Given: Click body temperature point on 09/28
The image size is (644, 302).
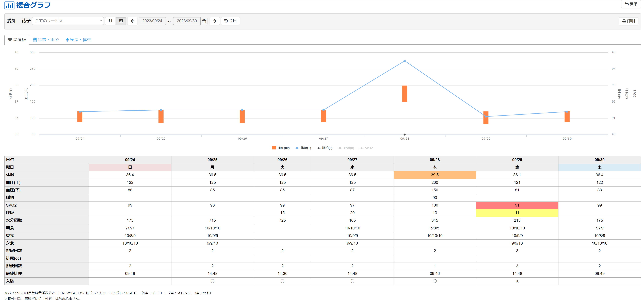Looking at the screenshot, I should [x=405, y=61].
